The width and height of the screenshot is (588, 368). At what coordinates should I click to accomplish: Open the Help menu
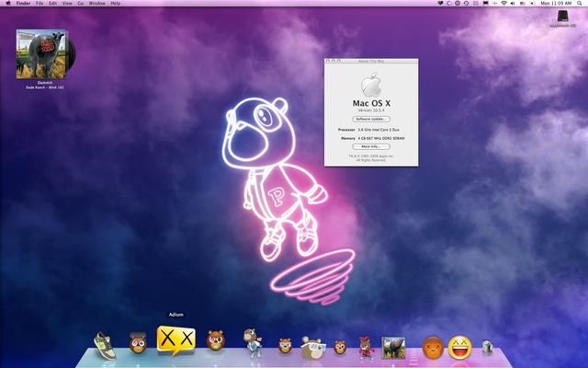tap(116, 3)
